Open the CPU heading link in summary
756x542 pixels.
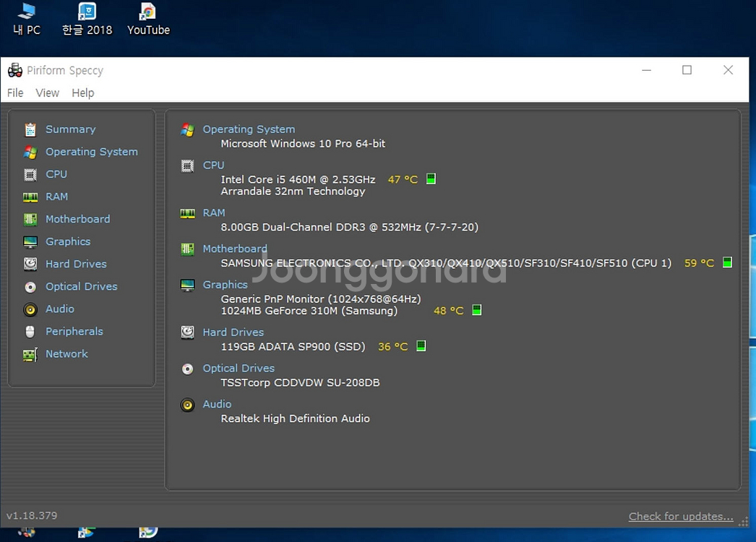tap(214, 165)
